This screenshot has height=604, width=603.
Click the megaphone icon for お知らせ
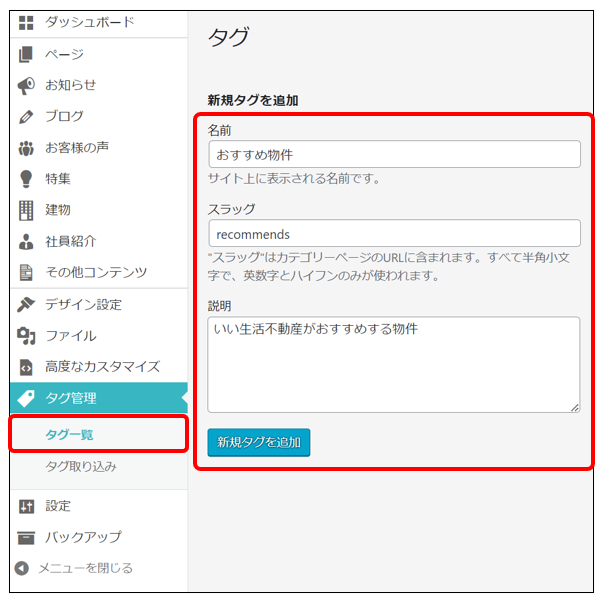(x=27, y=85)
